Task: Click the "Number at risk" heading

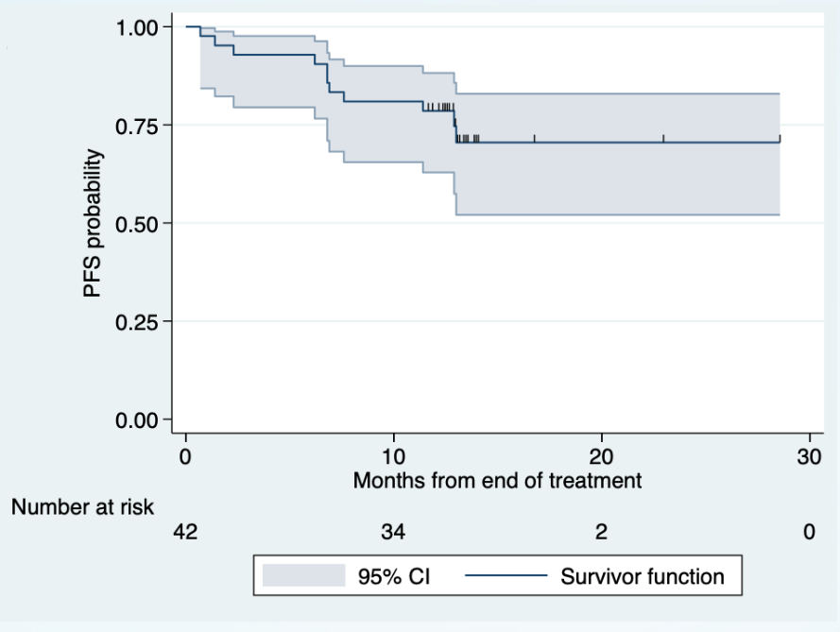Action: coord(82,507)
